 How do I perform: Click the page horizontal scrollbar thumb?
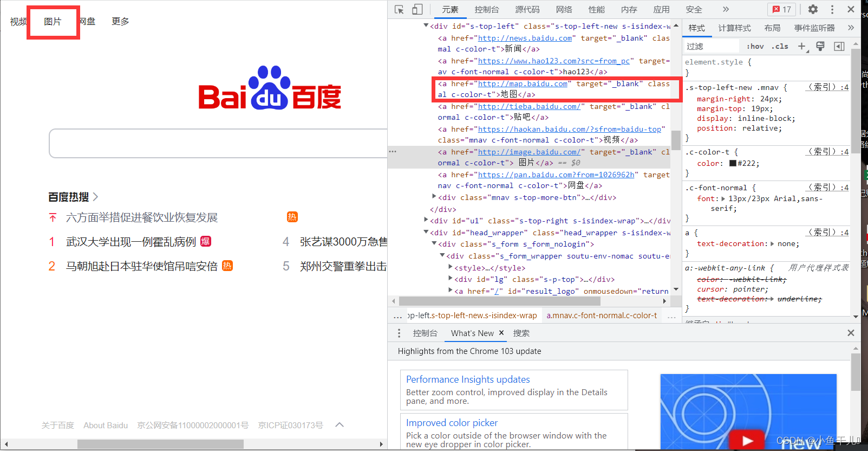coord(160,444)
